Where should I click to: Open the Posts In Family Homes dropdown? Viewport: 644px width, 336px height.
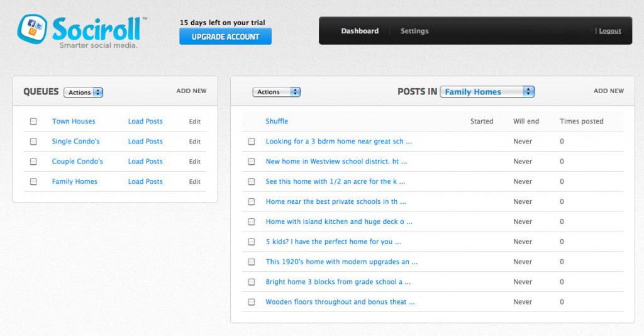click(487, 92)
